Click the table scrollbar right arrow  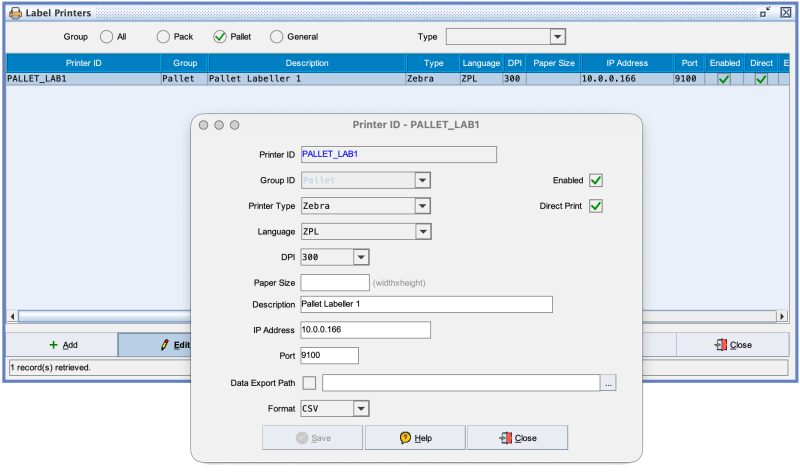pos(782,316)
